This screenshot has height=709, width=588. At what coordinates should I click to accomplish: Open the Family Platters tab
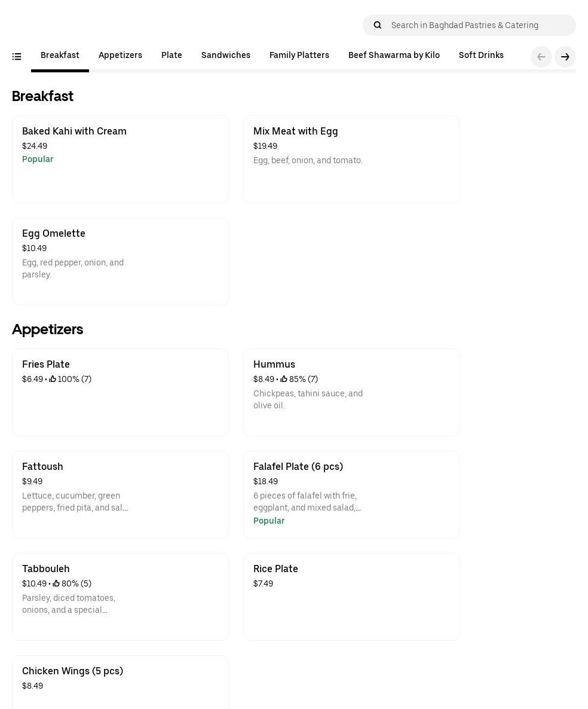(x=299, y=56)
